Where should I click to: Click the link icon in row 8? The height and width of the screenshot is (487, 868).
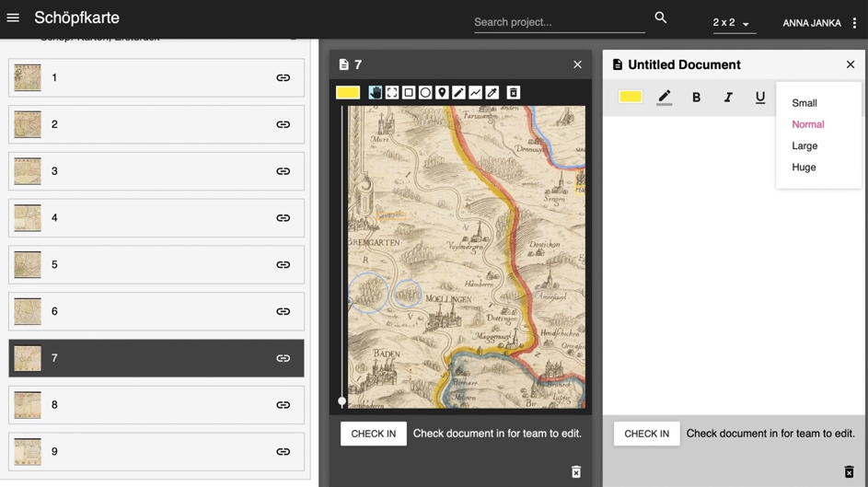pos(283,405)
